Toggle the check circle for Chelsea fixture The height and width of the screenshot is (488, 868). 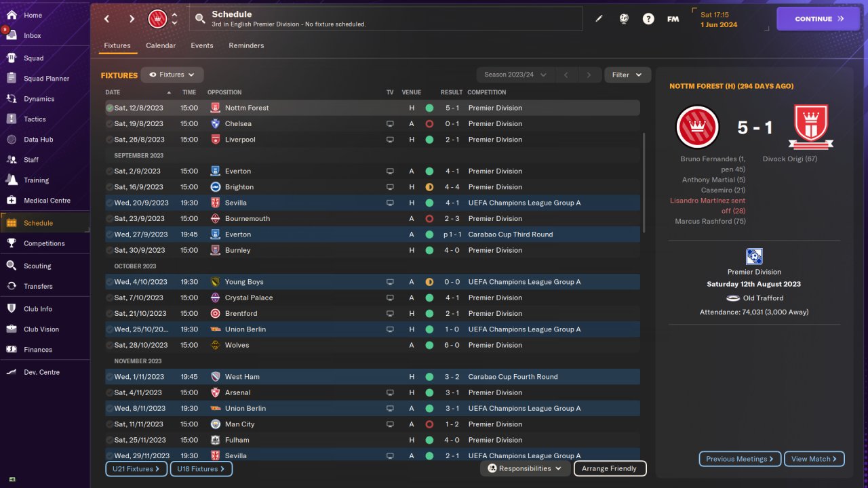(x=109, y=124)
